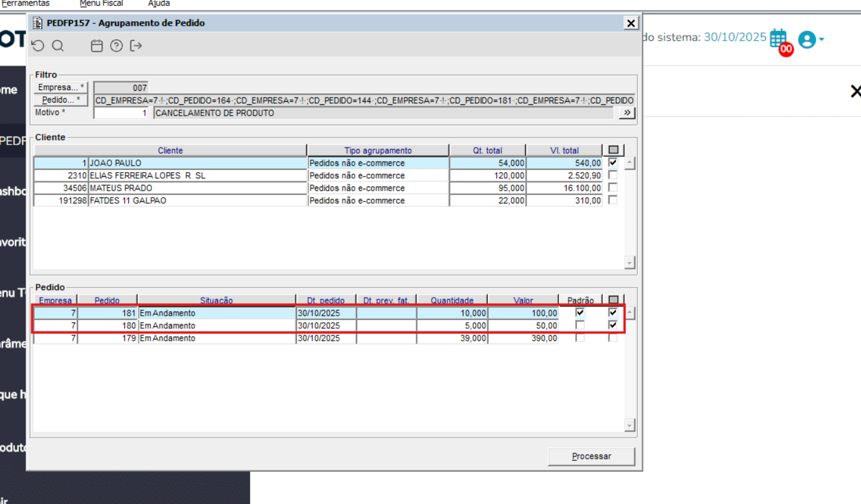This screenshot has width=861, height=504.
Task: Open the Ajuda menu
Action: [159, 4]
